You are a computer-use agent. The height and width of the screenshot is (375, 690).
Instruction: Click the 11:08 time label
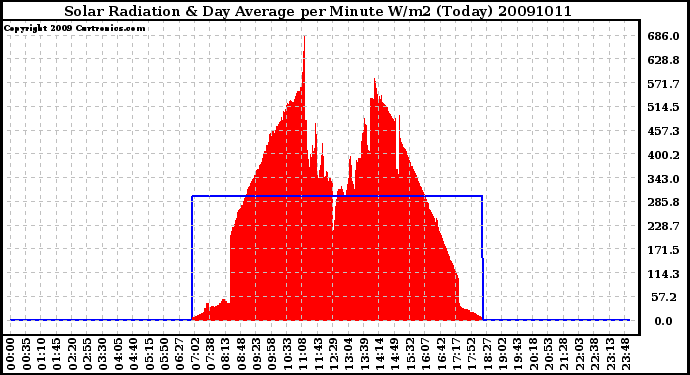(x=303, y=354)
